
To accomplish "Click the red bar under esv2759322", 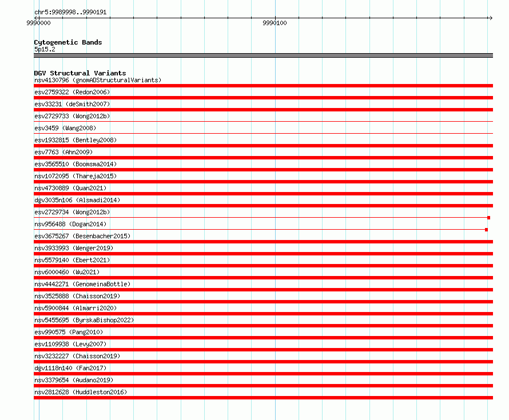I will click(263, 98).
